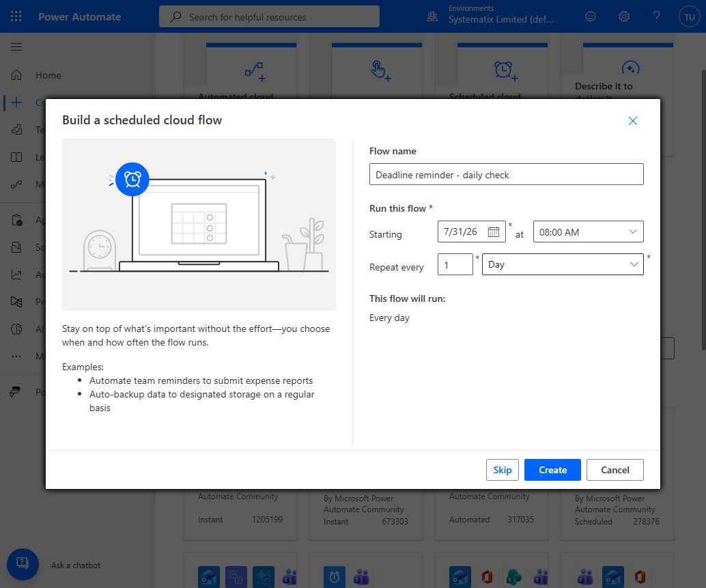Click the page vertical scrollbar
Viewport: 706px width, 588px height.
point(703,210)
